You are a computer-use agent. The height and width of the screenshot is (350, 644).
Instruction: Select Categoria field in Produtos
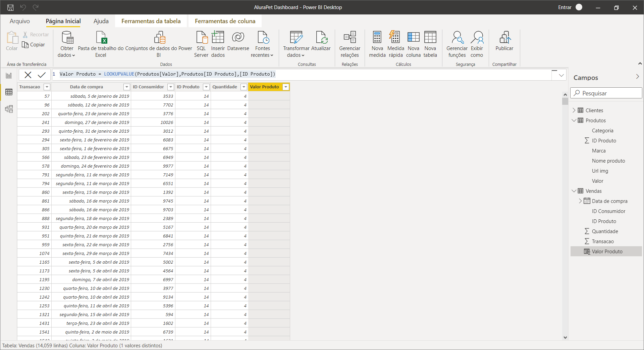(x=602, y=130)
